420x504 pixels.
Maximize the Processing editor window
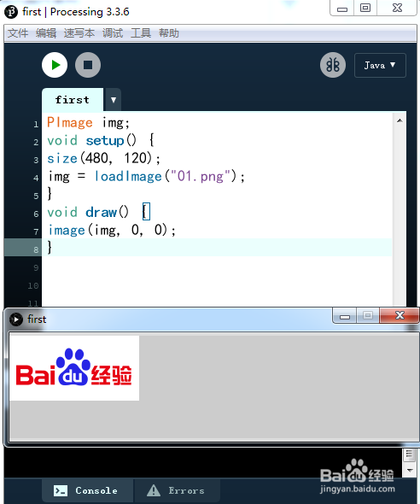[365, 8]
